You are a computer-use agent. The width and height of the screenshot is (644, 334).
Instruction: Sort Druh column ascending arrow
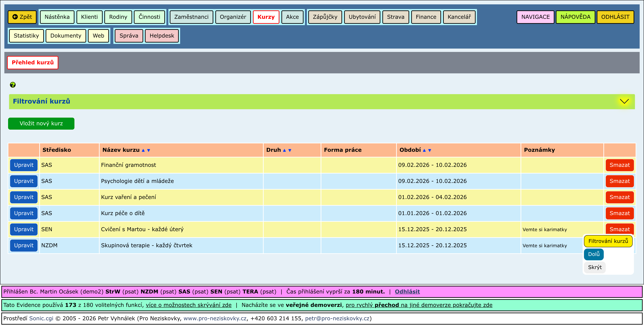click(284, 150)
